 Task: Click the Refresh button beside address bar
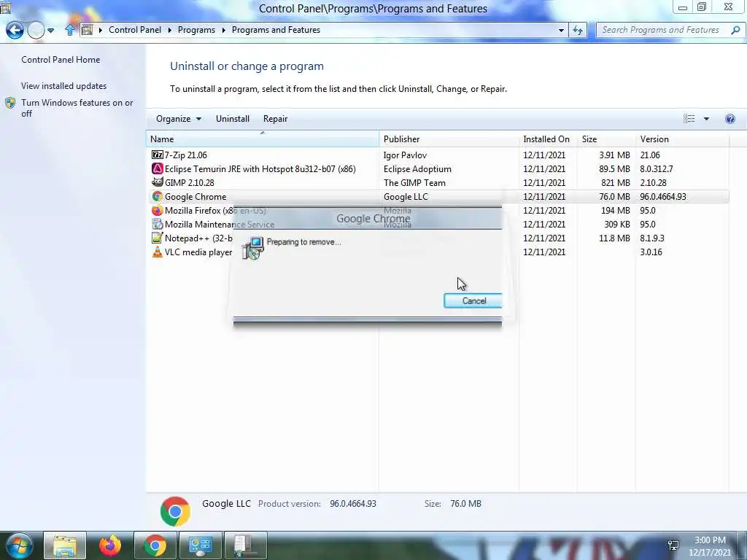[x=578, y=31]
